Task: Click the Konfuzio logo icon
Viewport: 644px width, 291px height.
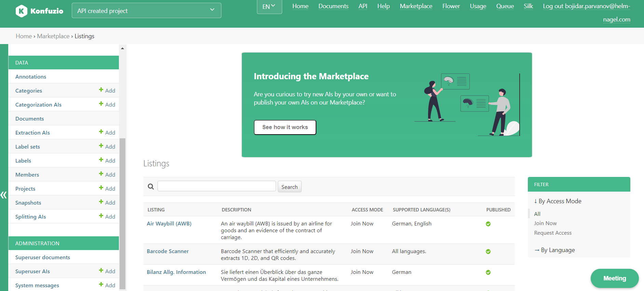Action: [x=22, y=11]
